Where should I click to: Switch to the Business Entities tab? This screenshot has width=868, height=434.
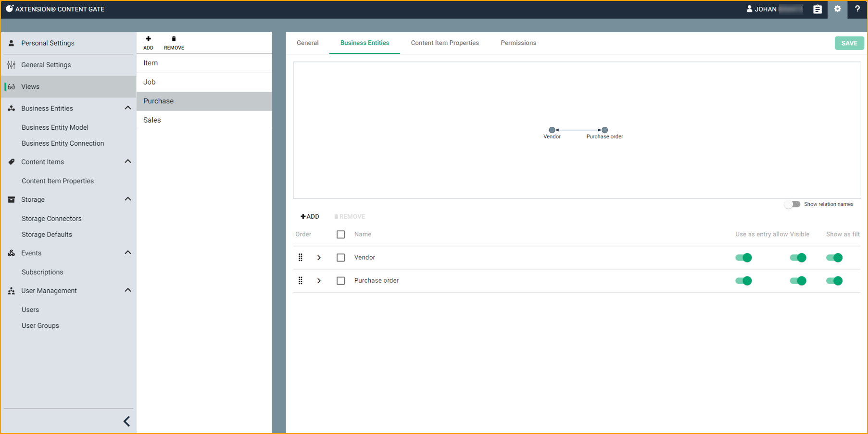(x=365, y=43)
